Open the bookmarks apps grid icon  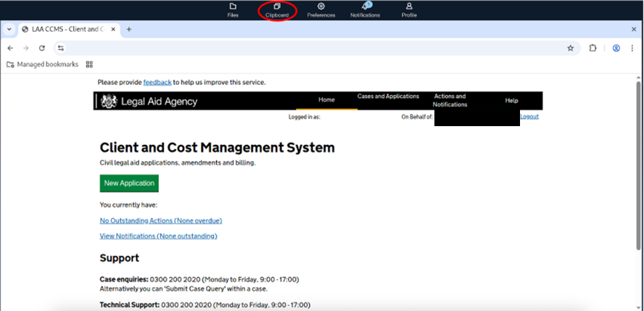coord(89,65)
